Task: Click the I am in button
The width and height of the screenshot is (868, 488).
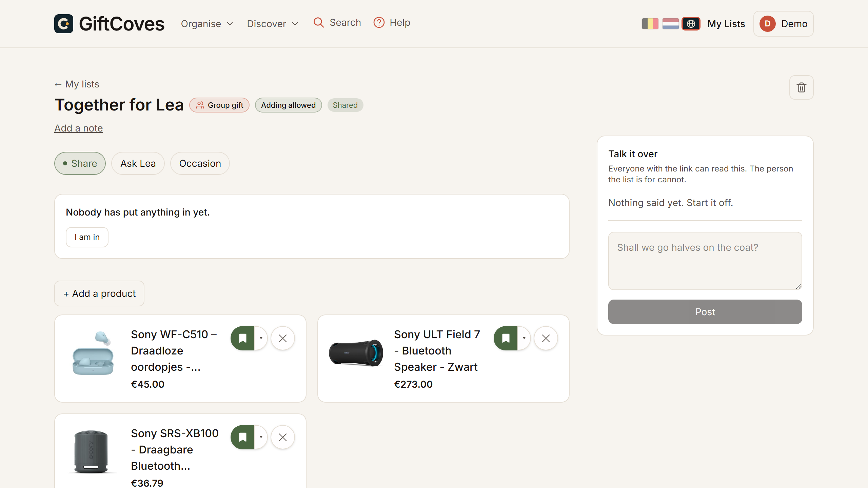Action: pyautogui.click(x=87, y=237)
